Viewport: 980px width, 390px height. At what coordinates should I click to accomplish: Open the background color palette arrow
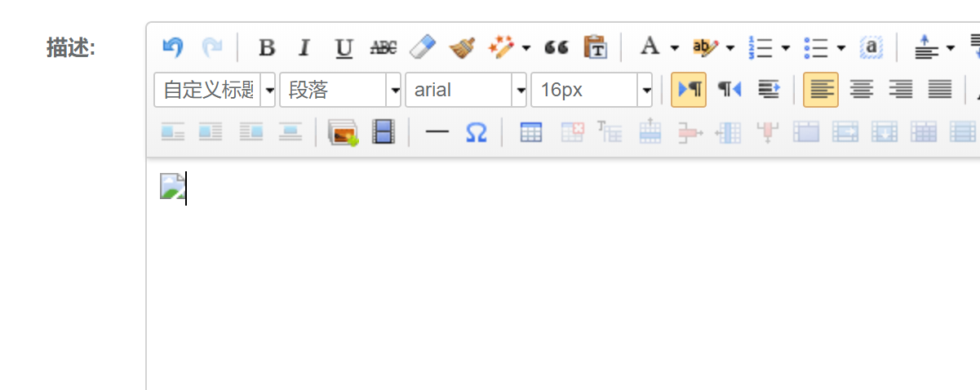(x=729, y=47)
